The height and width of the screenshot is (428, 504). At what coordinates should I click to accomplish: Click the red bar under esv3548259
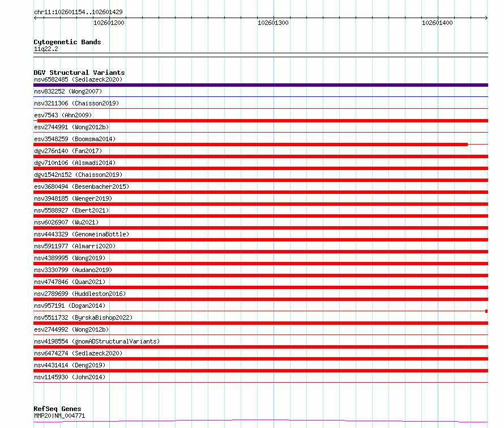pyautogui.click(x=250, y=145)
